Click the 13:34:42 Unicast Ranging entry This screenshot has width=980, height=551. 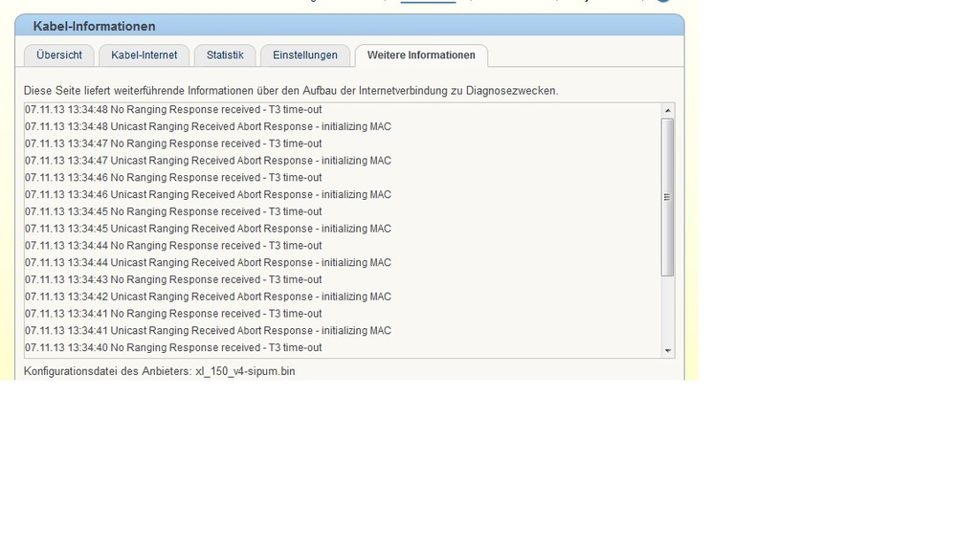click(x=208, y=298)
